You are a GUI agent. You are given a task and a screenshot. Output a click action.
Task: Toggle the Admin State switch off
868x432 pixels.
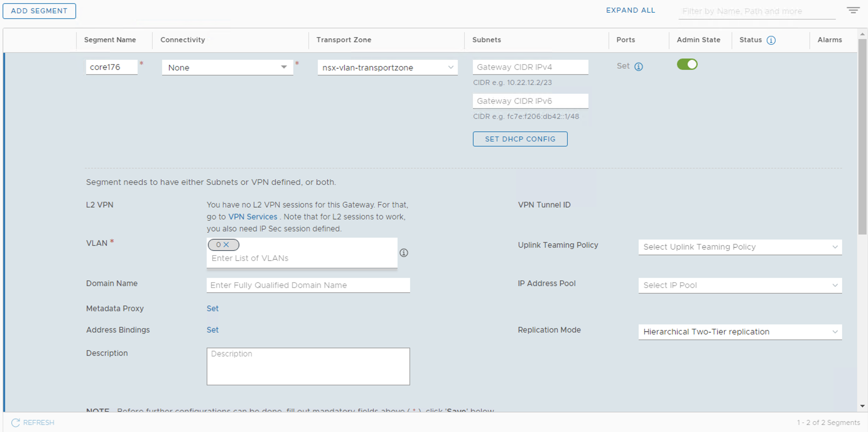point(687,64)
